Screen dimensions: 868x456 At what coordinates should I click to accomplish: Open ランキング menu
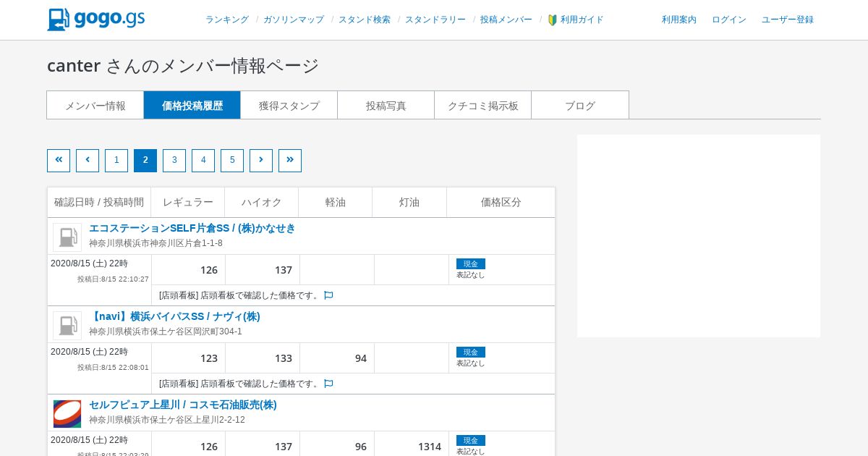coord(227,20)
